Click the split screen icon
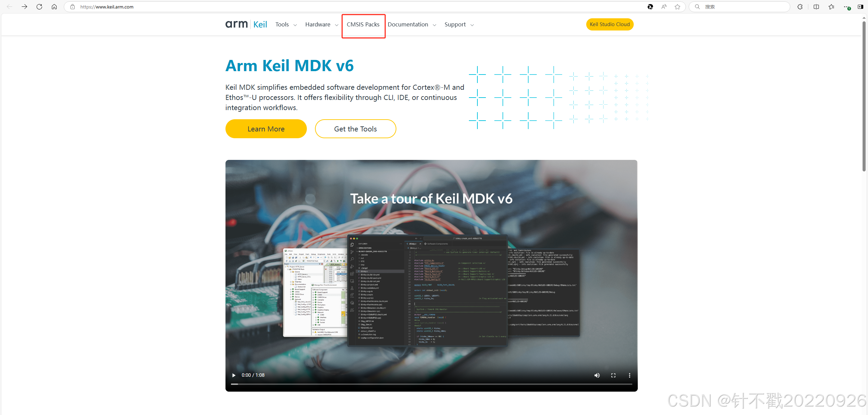 pos(816,7)
